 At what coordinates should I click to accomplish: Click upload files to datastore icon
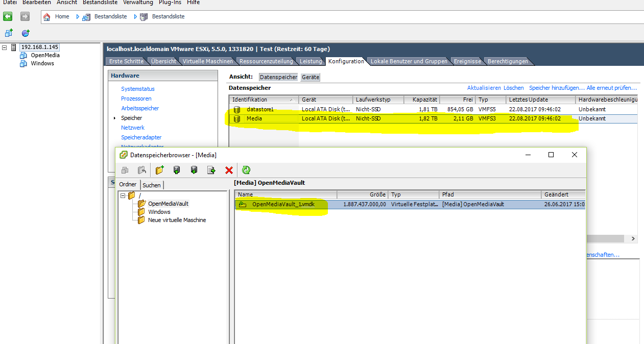tap(177, 170)
